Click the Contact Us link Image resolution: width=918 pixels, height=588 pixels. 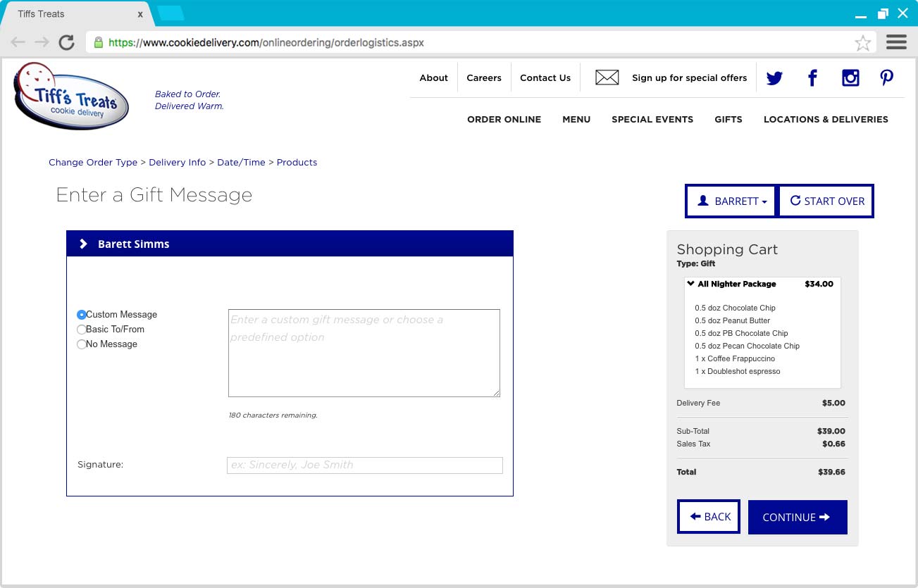[545, 78]
